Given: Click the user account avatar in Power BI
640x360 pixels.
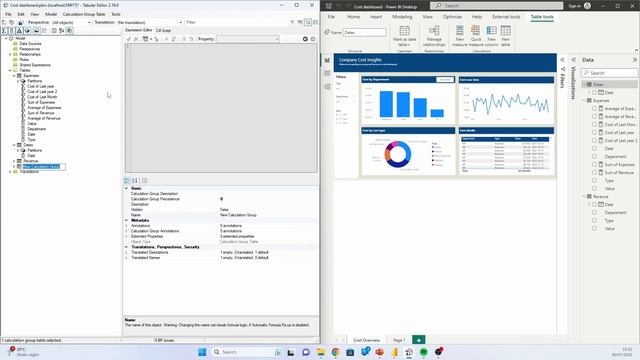Looking at the screenshot, I should (x=587, y=6).
